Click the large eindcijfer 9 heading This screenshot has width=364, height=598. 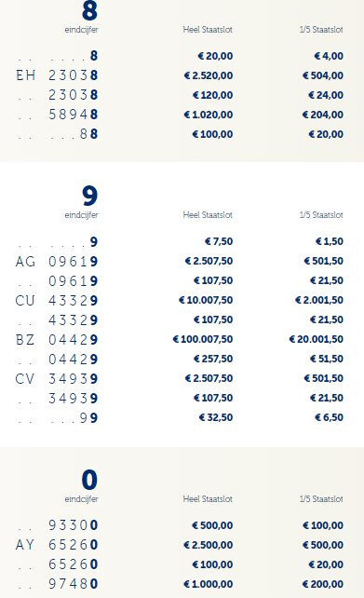[x=89, y=196]
